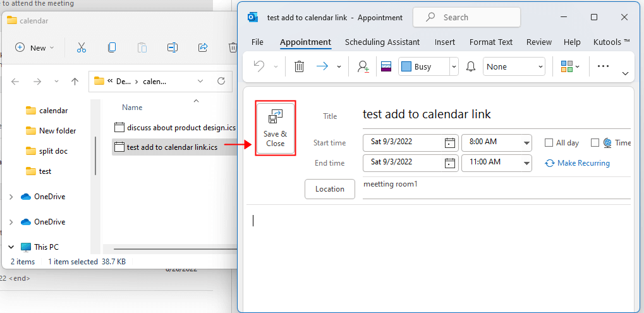Viewport: 644px width, 313px height.
Task: Click the Delete trash icon in appointment ribbon
Action: pos(300,66)
